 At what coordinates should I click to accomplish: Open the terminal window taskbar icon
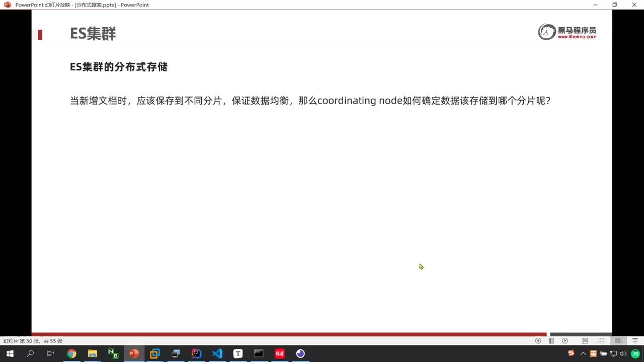coord(259,353)
